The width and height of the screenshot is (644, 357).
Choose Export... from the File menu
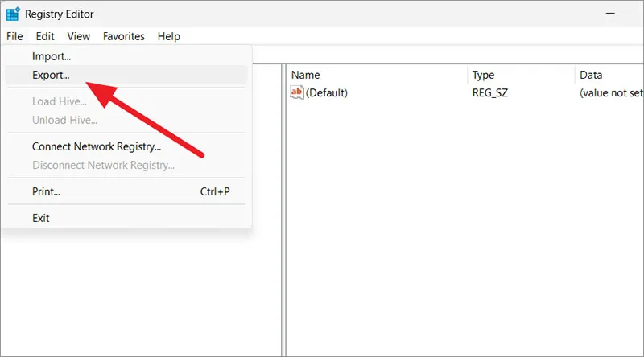(126, 75)
